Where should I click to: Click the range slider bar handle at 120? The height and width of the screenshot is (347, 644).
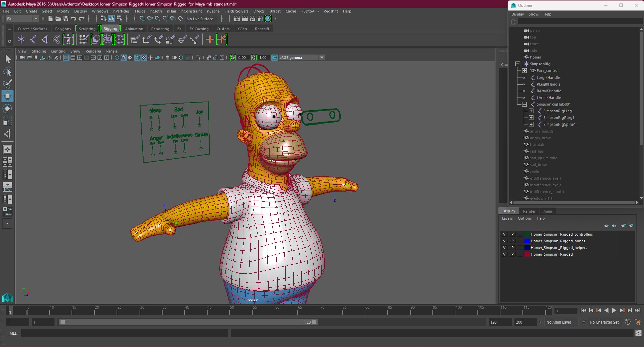click(x=314, y=322)
